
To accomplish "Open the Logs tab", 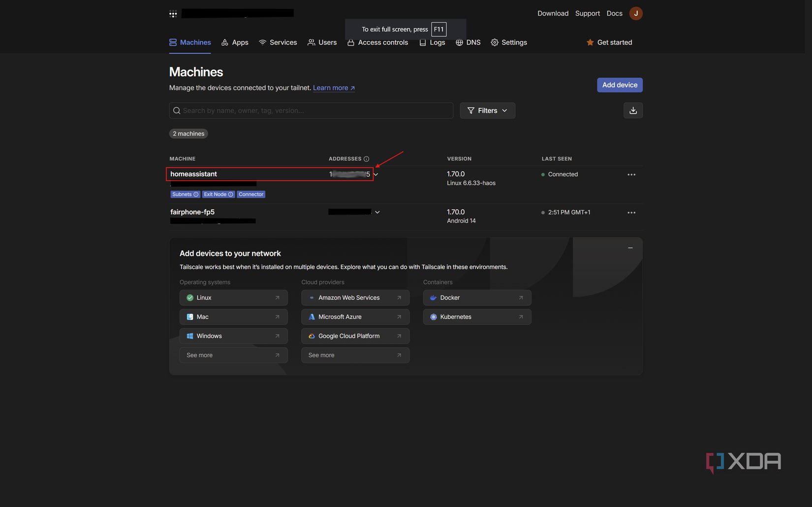I will pyautogui.click(x=432, y=42).
